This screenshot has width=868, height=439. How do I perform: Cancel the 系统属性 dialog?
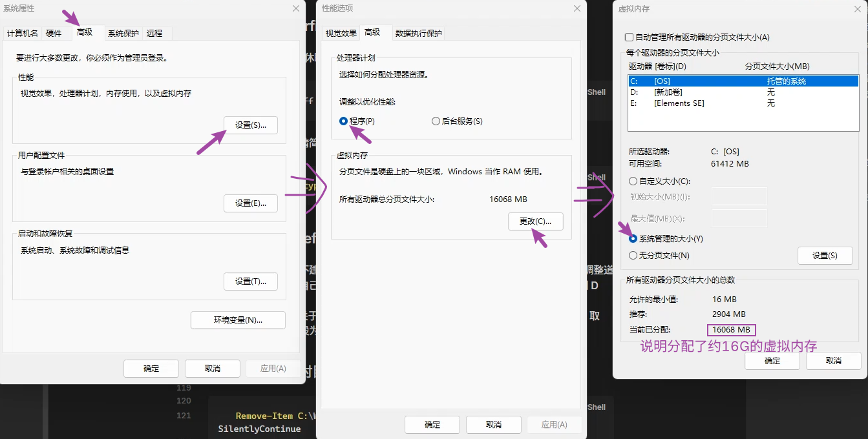pyautogui.click(x=213, y=369)
